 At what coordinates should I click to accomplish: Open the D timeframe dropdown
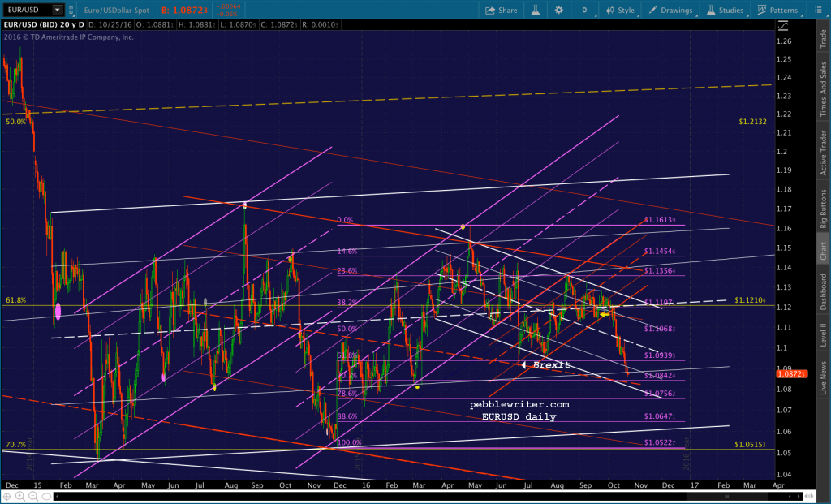(x=585, y=10)
